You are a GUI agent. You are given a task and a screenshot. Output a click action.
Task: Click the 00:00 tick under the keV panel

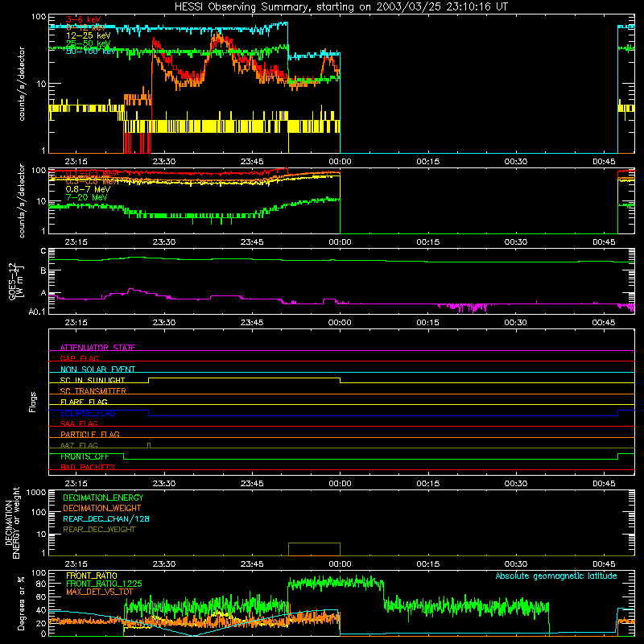pos(340,162)
